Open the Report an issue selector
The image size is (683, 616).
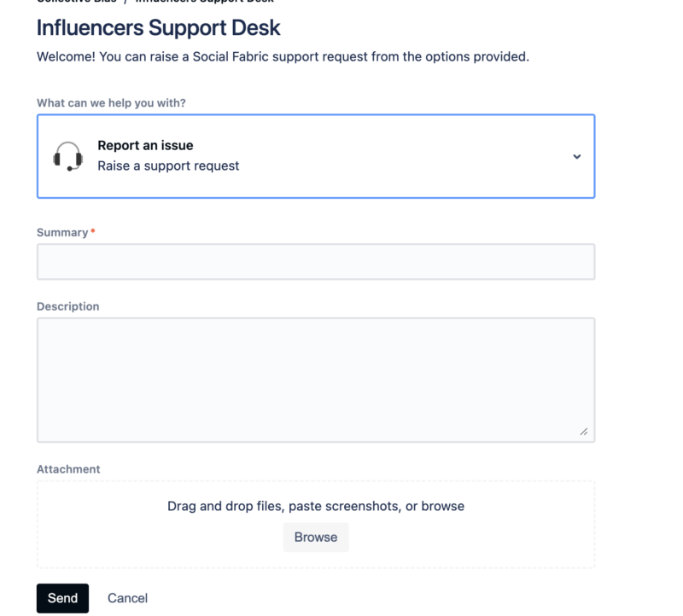[316, 156]
